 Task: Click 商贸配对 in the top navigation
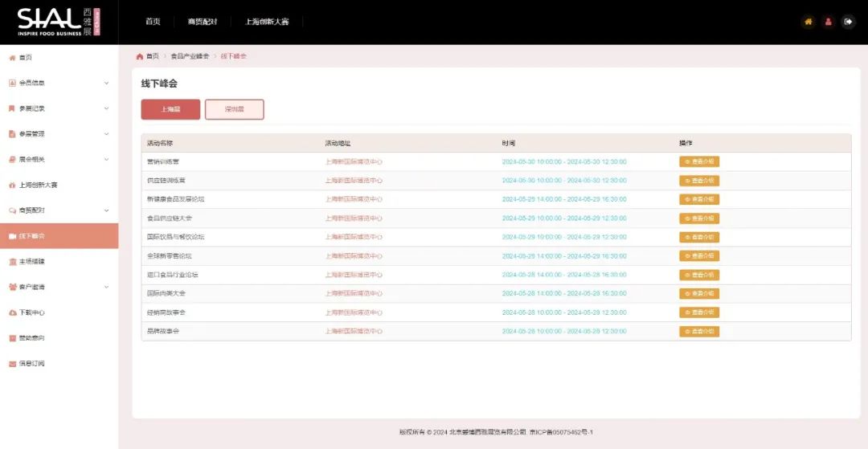(203, 22)
